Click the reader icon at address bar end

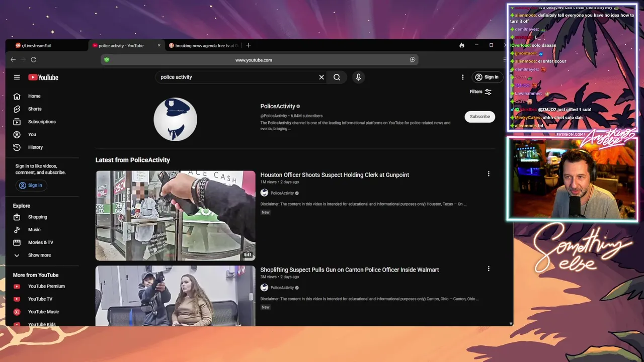(x=413, y=60)
